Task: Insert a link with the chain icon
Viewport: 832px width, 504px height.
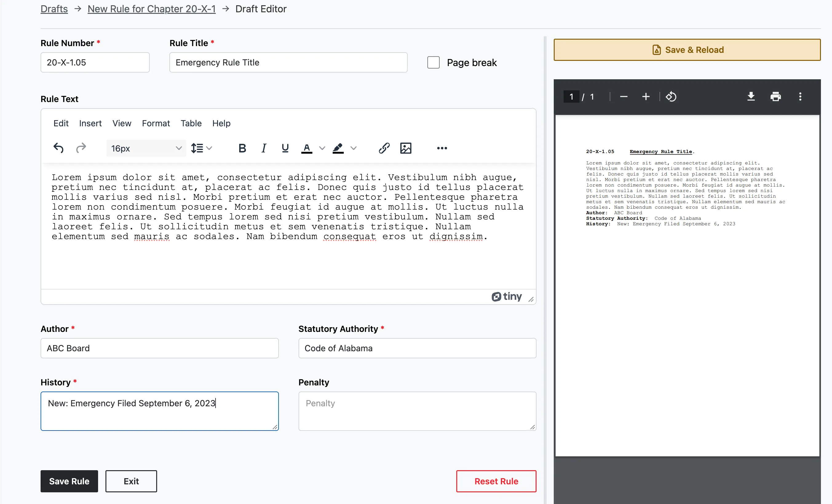Action: pos(384,148)
